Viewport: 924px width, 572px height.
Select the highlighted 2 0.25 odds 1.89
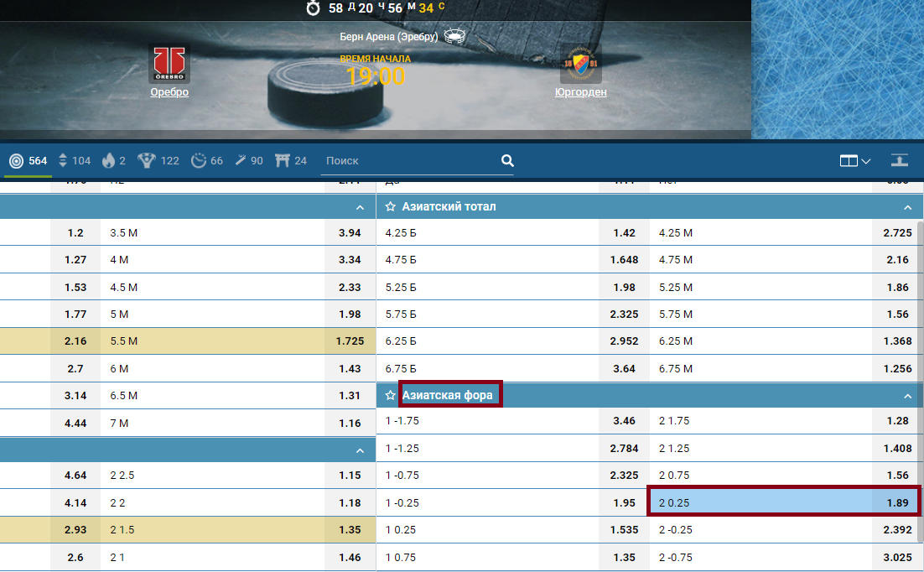click(784, 502)
